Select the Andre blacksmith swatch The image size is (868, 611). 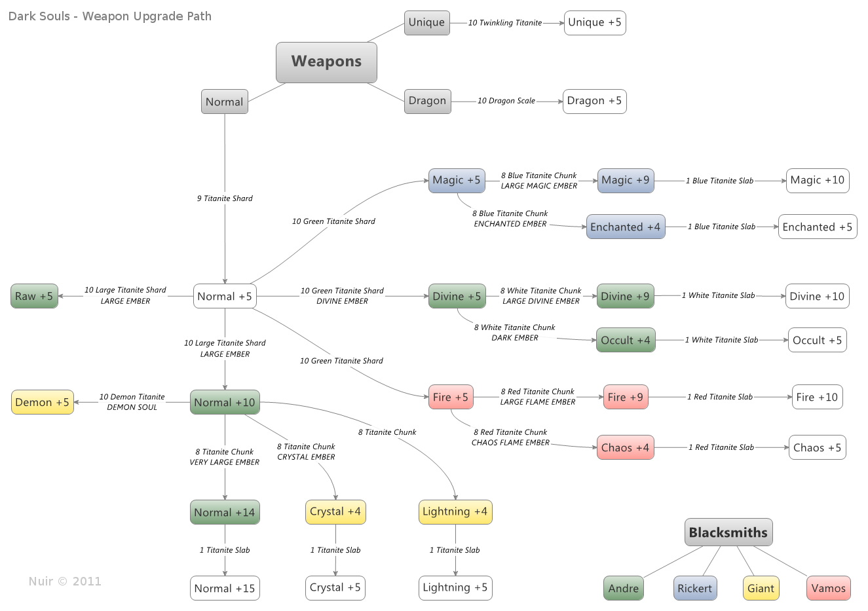(624, 588)
